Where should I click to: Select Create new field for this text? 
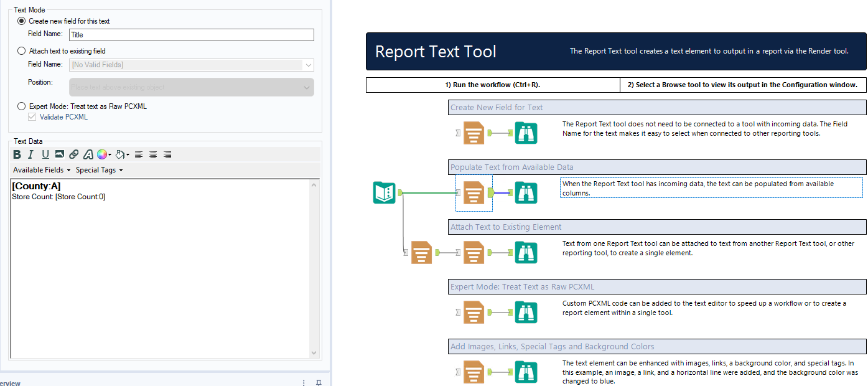click(21, 21)
